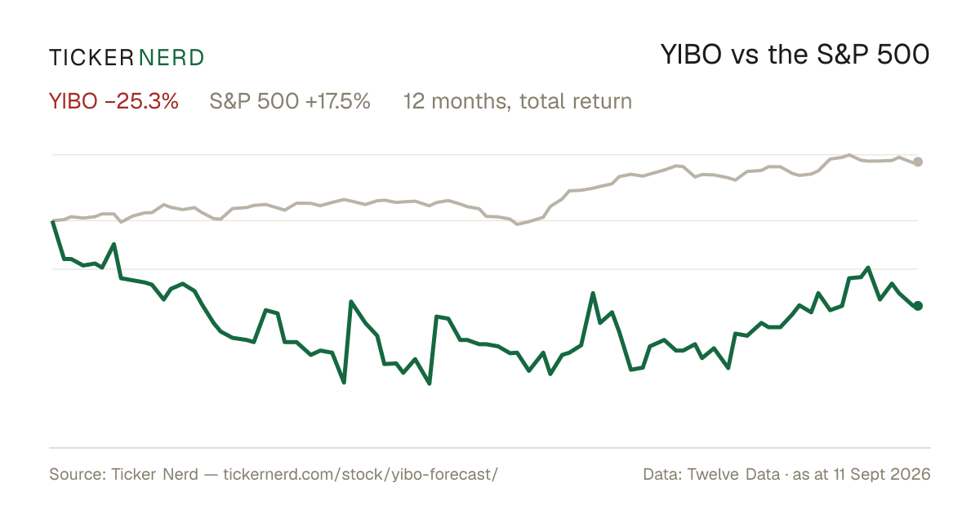Select the YIBO −25.3% legend label
This screenshot has width=980, height=514.
[114, 101]
